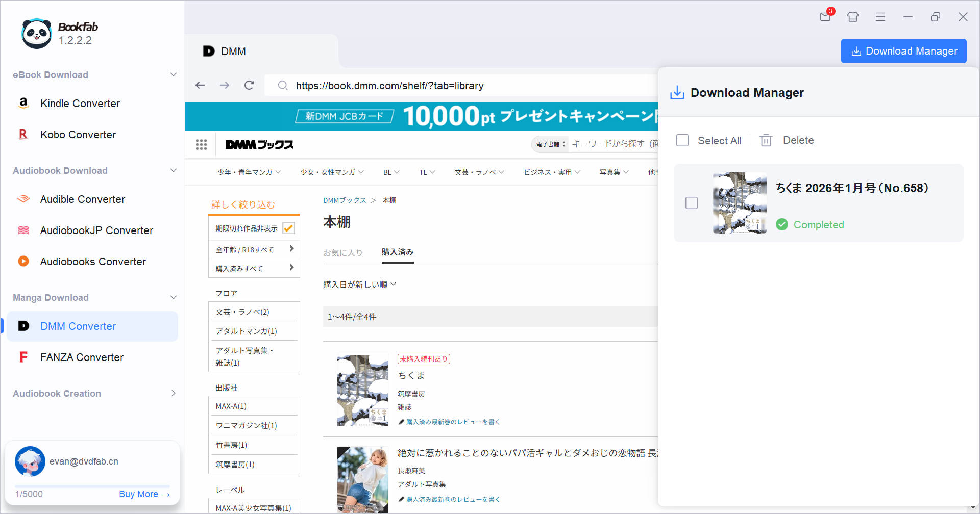Open the Kindle Converter tool
The height and width of the screenshot is (514, 980).
[80, 103]
